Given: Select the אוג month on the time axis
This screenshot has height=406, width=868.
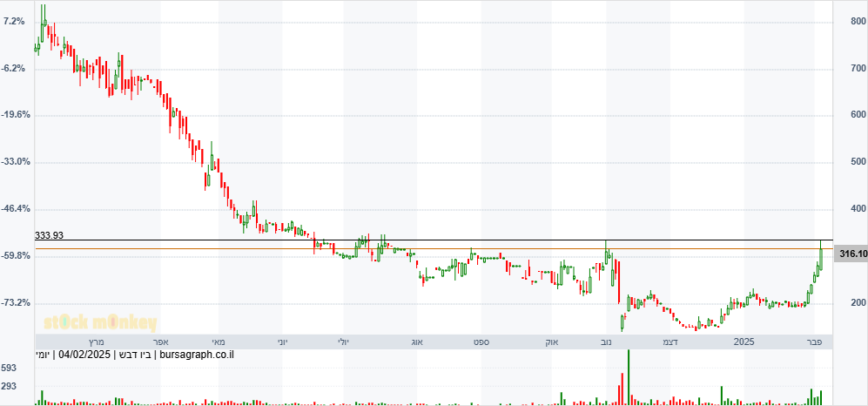Looking at the screenshot, I should click(x=416, y=342).
